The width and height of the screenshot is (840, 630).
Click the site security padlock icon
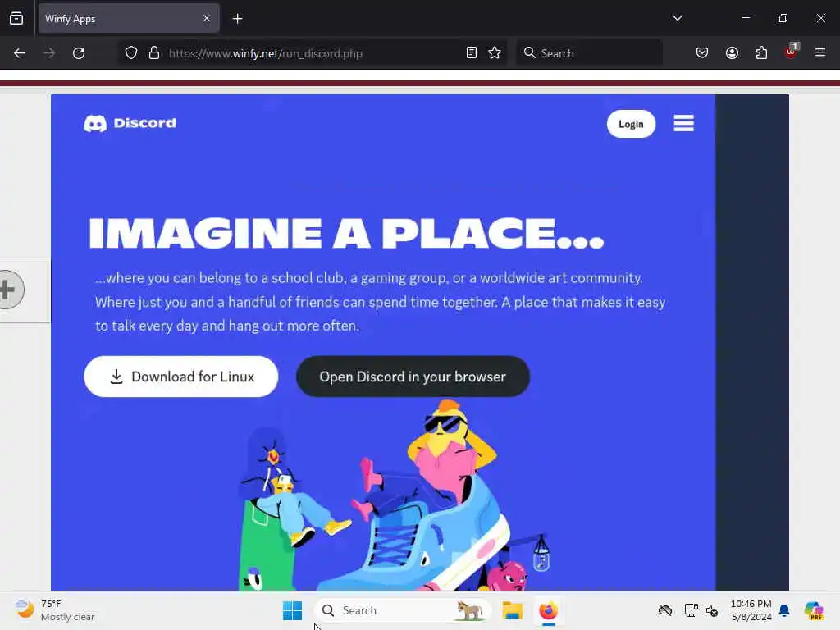[154, 53]
